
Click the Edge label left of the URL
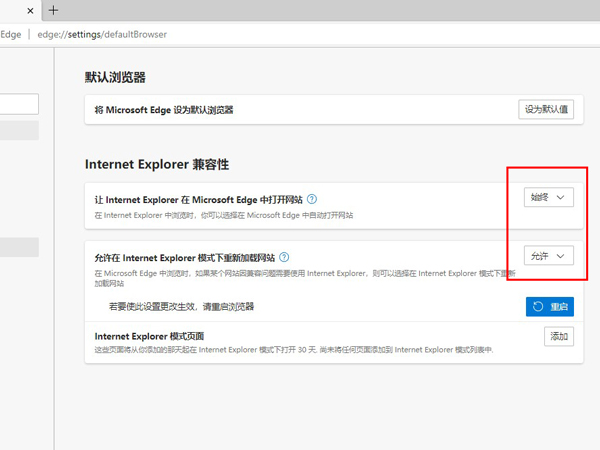[11, 34]
